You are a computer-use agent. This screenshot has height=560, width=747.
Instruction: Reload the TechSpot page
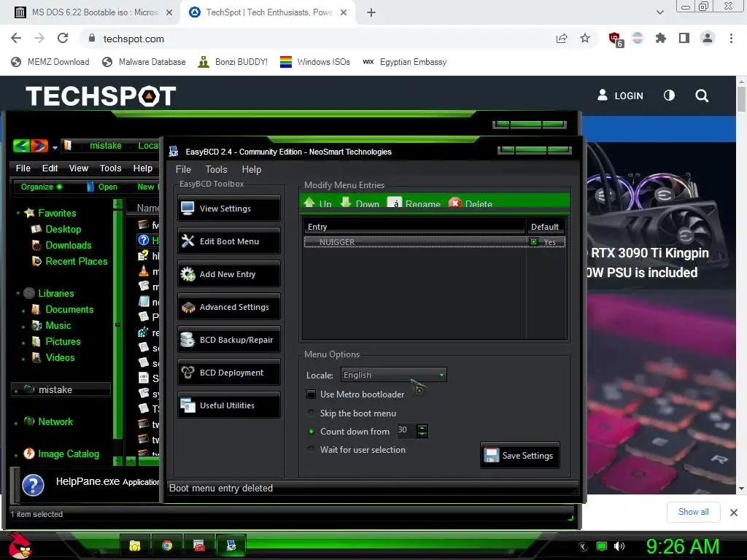[63, 38]
